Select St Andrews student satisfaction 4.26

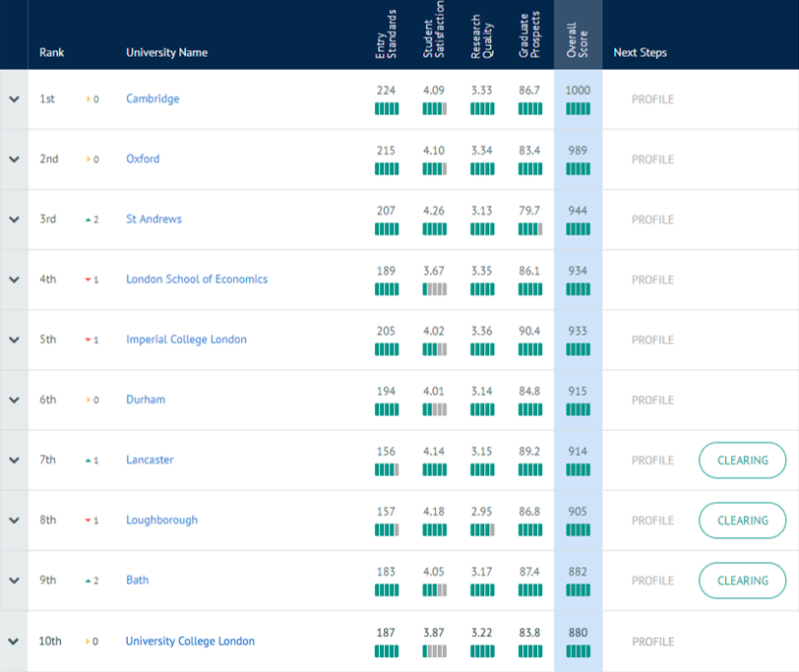tap(434, 211)
